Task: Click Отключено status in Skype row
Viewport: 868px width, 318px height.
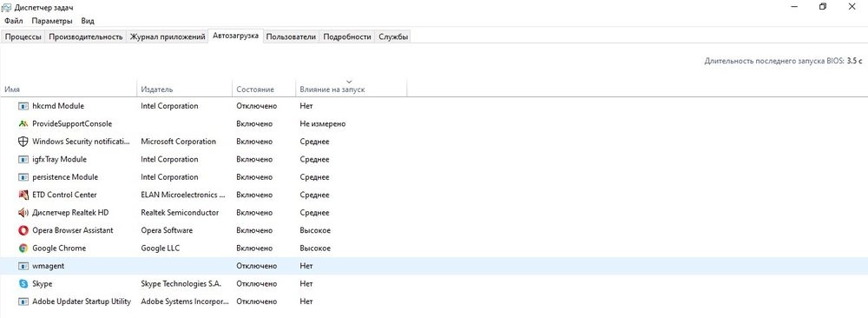Action: [x=256, y=283]
